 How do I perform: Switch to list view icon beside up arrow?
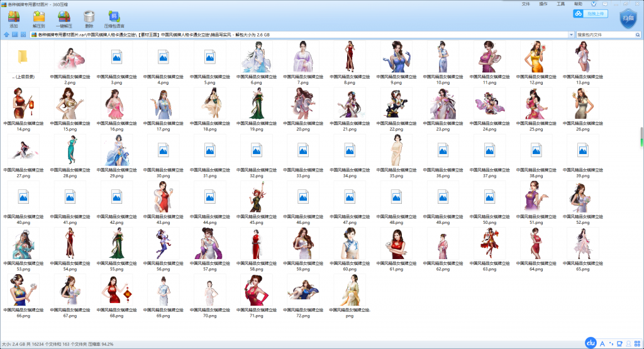tap(15, 35)
